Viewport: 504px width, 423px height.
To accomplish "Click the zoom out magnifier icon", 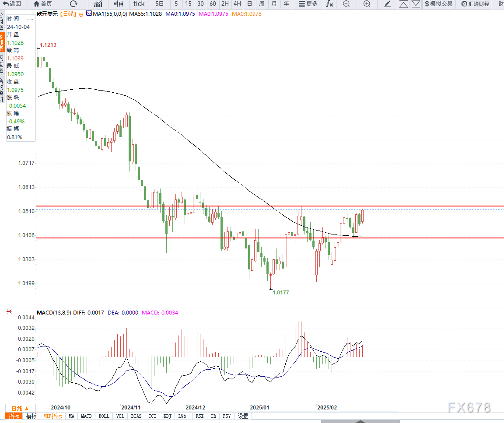I will 346,4.
